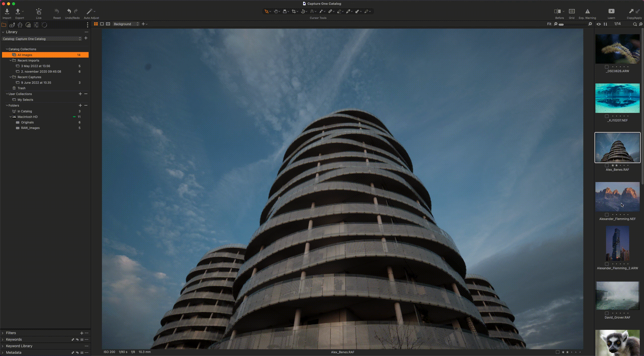Image resolution: width=644 pixels, height=356 pixels.
Task: Select the Erase Mask tool
Action: pyautogui.click(x=339, y=11)
